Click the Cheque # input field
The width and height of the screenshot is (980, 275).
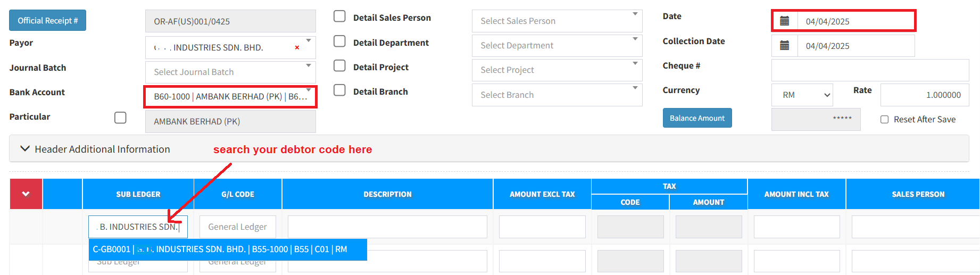pos(870,70)
